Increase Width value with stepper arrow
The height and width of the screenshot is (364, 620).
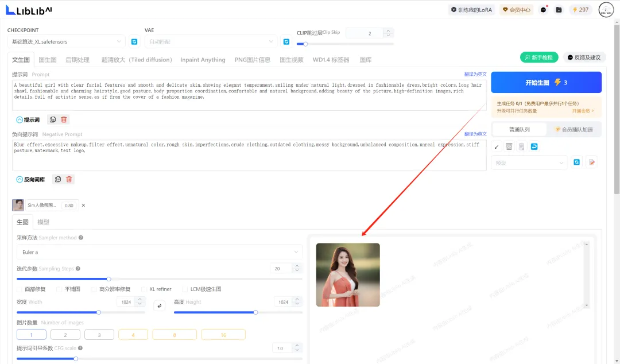pos(140,300)
